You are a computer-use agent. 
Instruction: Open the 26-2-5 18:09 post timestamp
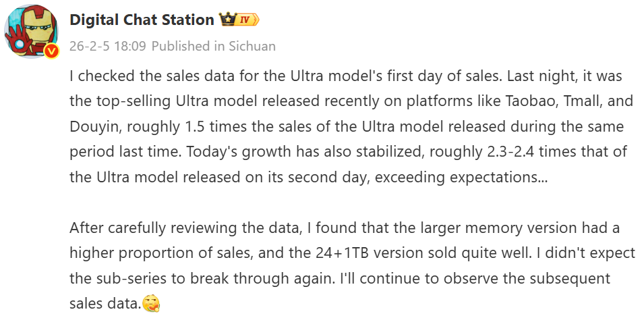pos(108,46)
